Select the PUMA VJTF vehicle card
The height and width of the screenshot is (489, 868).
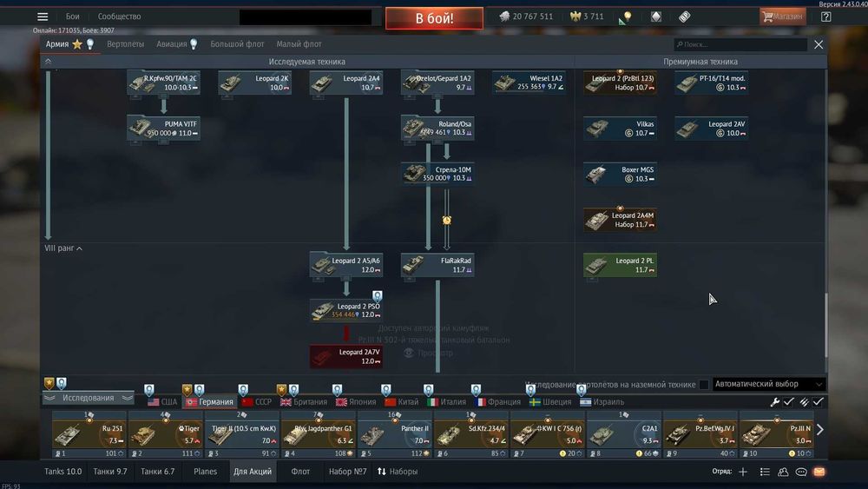163,128
